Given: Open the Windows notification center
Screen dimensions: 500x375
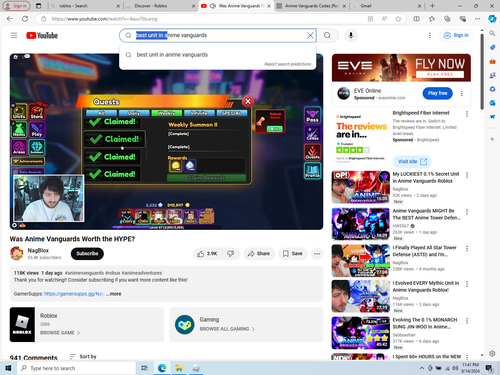Looking at the screenshot, I should 489,368.
